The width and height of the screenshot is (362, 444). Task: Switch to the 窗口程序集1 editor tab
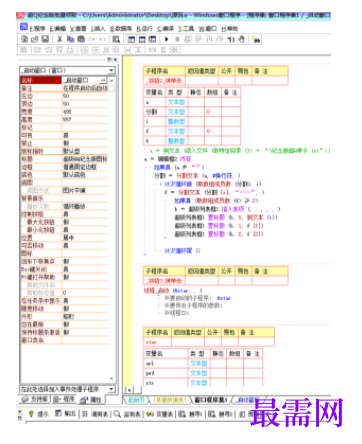click(211, 399)
